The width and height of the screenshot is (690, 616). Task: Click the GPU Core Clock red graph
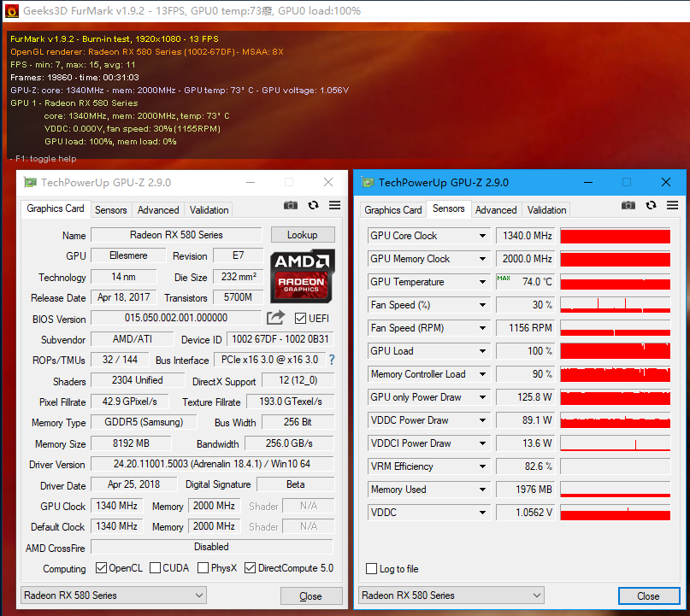[616, 236]
